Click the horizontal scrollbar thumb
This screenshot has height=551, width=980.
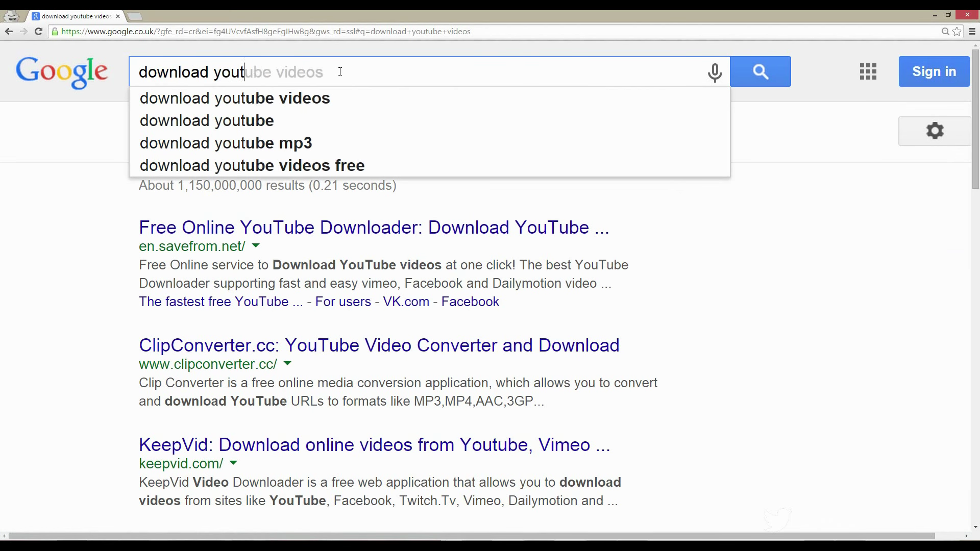[472, 536]
